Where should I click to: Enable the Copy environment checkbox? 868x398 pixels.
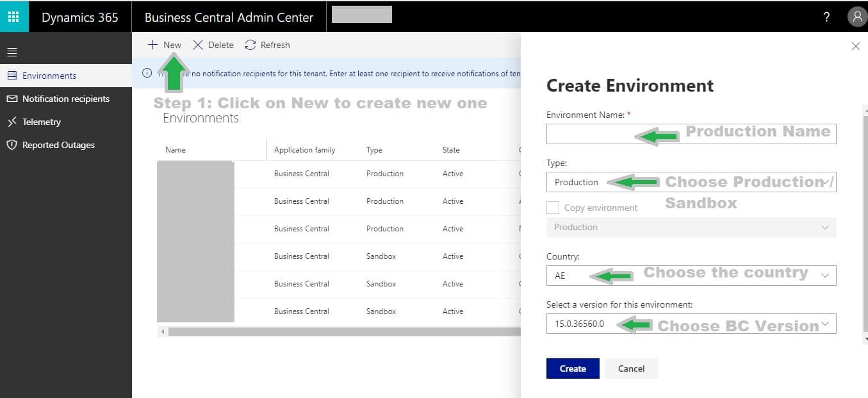(552, 207)
